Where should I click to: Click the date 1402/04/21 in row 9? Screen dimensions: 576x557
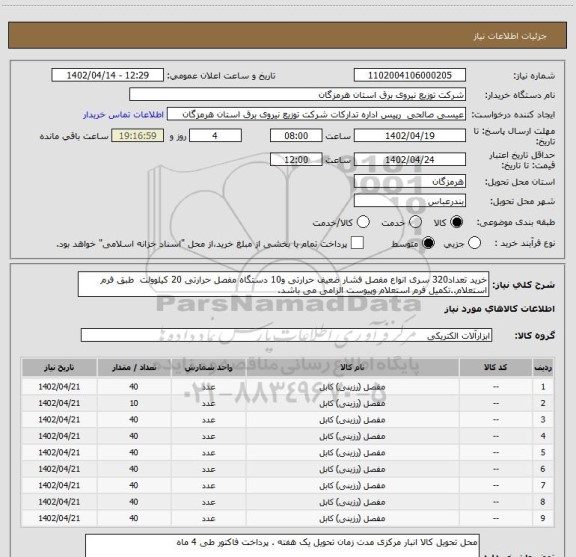pos(59,518)
